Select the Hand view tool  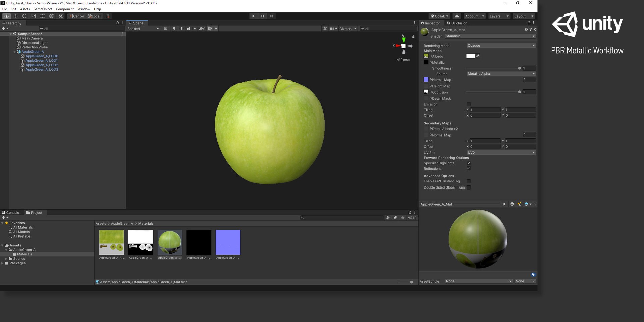pyautogui.click(x=6, y=16)
